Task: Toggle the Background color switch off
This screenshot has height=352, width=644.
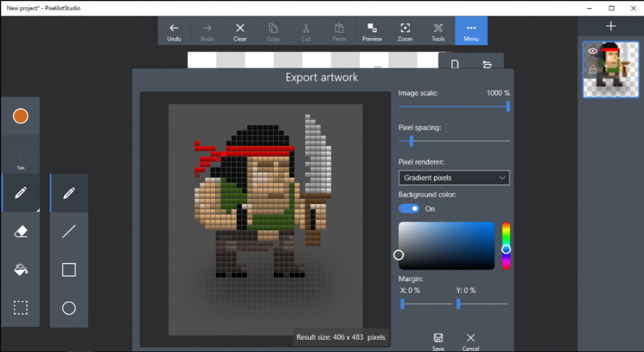Action: click(x=409, y=208)
